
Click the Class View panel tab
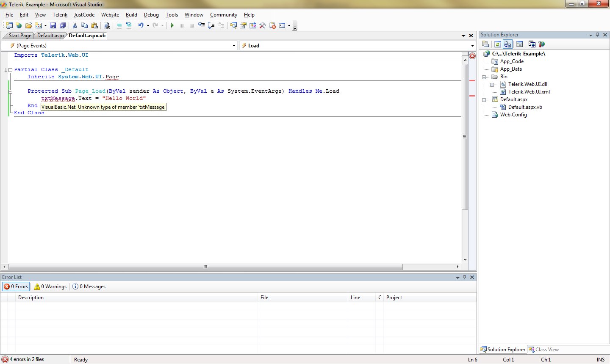coord(543,350)
